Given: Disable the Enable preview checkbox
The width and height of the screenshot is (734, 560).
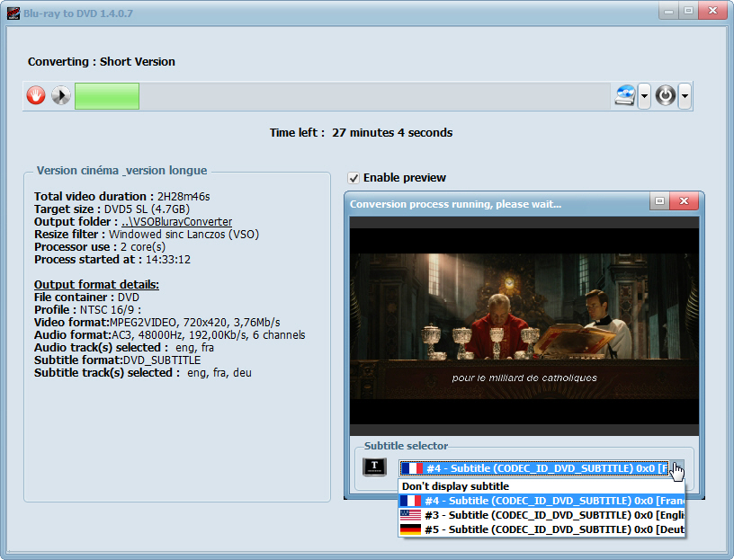Looking at the screenshot, I should [353, 177].
